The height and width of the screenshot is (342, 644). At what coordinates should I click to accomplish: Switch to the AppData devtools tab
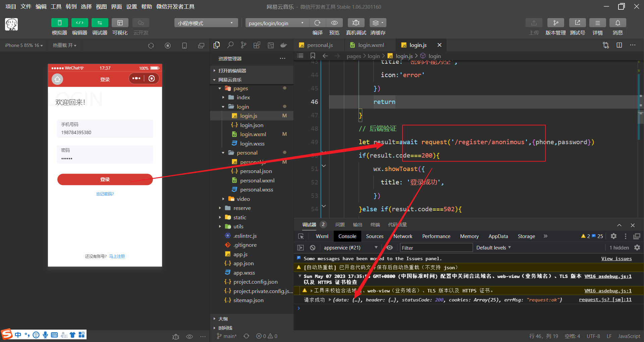498,236
